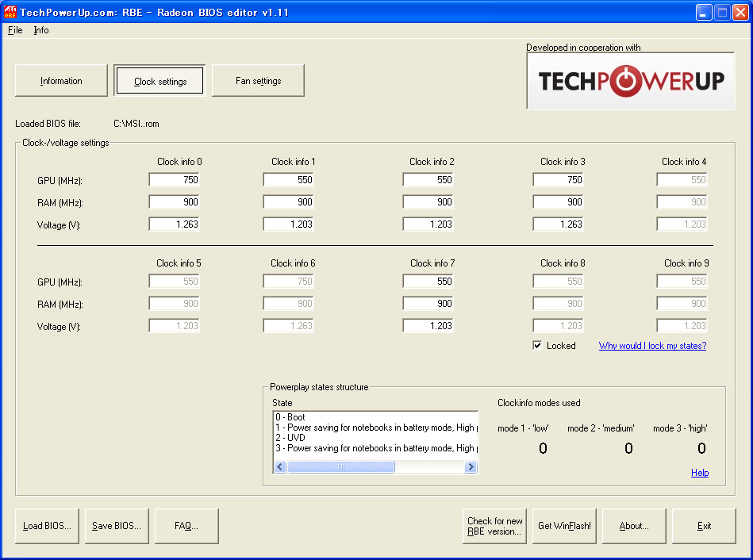Select the Clock settings tab
Screen dimensions: 753x560
coord(160,81)
